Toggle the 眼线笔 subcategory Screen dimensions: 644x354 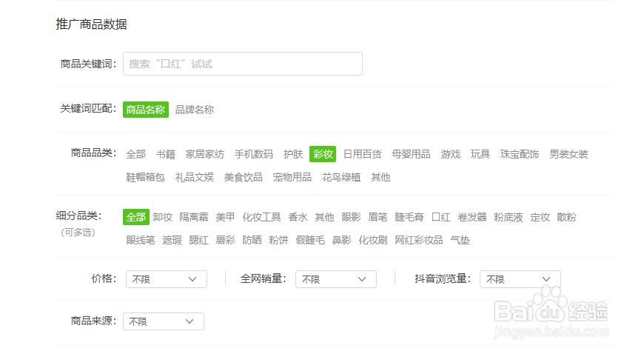(x=141, y=240)
